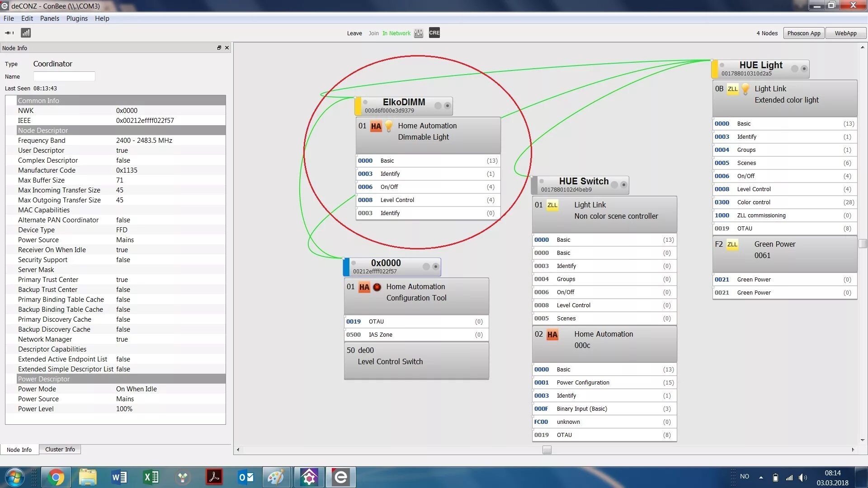Click the light bulb icon on ElkoDIMM endpoint
The image size is (868, 488).
tap(389, 126)
